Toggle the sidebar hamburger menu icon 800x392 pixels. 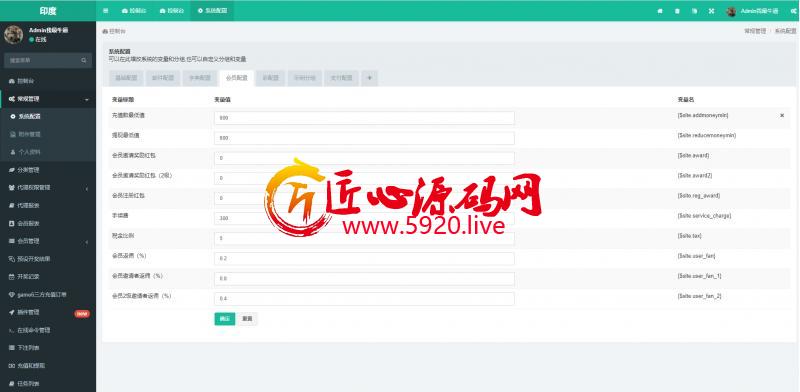tap(106, 11)
